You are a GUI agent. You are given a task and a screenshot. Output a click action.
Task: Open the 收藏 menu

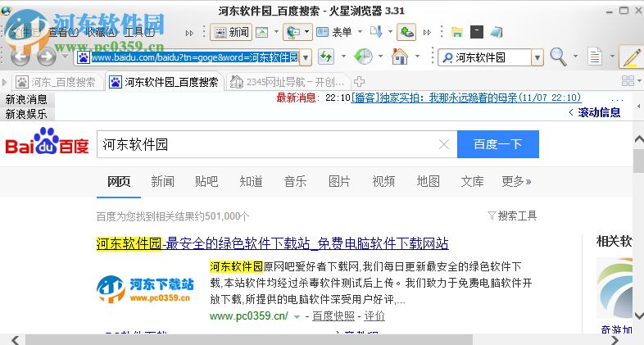point(101,32)
